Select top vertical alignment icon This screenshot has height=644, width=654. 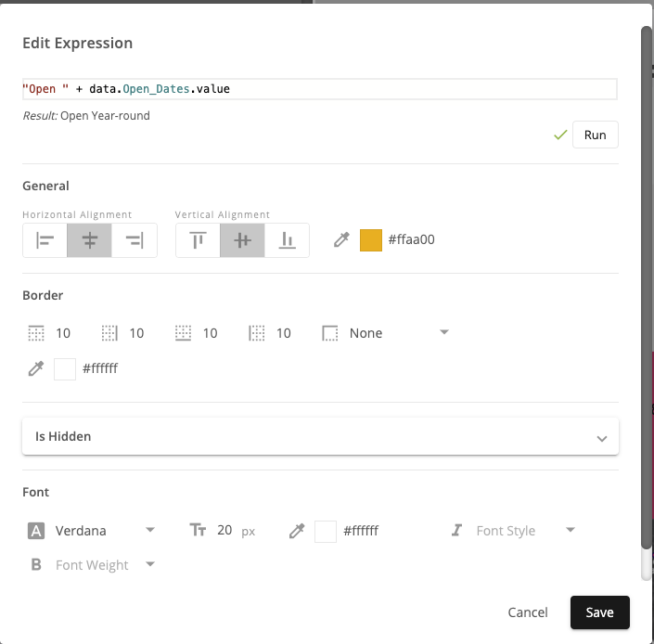click(198, 240)
